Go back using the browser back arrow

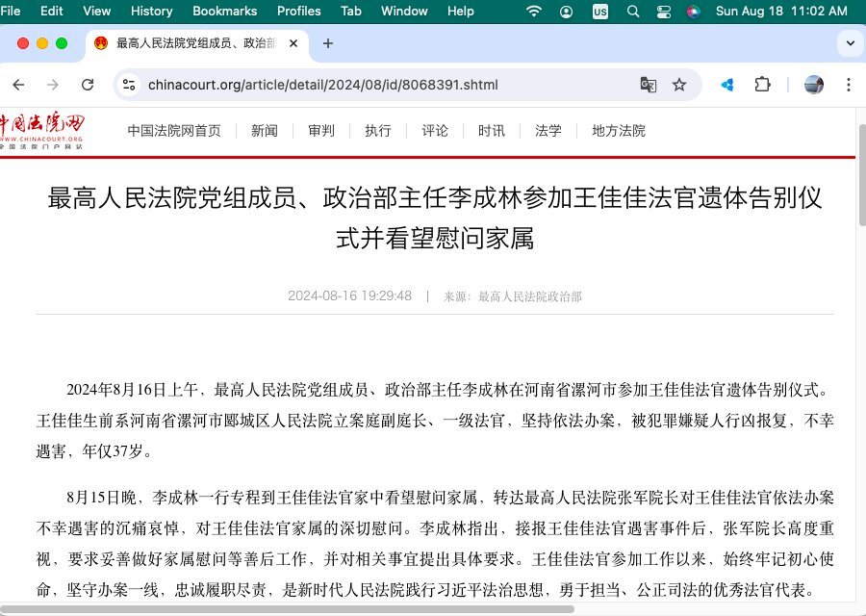(x=18, y=85)
